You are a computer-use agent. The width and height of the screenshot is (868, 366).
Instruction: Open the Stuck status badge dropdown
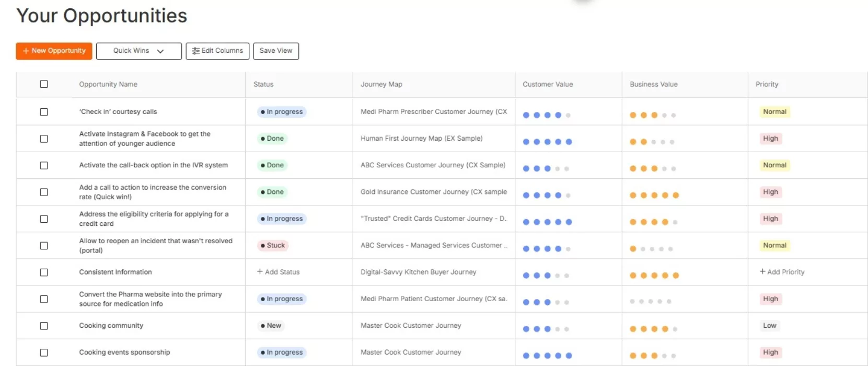pos(273,245)
